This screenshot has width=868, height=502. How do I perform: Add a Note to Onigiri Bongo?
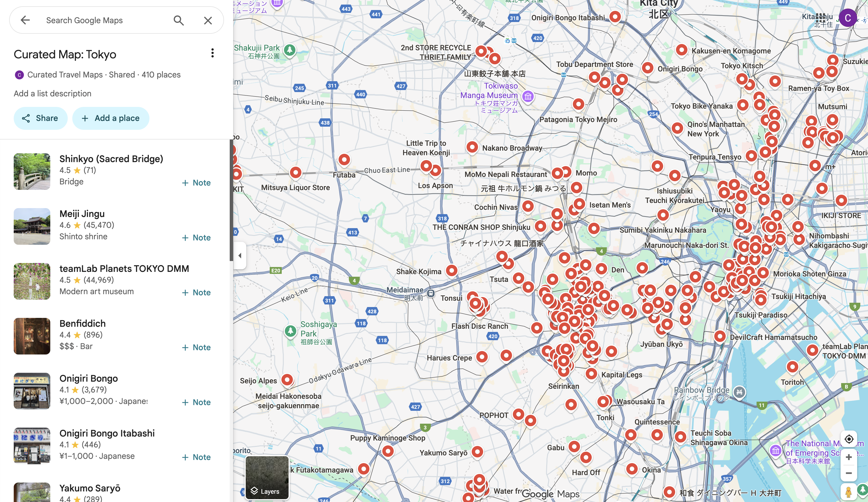coord(196,402)
